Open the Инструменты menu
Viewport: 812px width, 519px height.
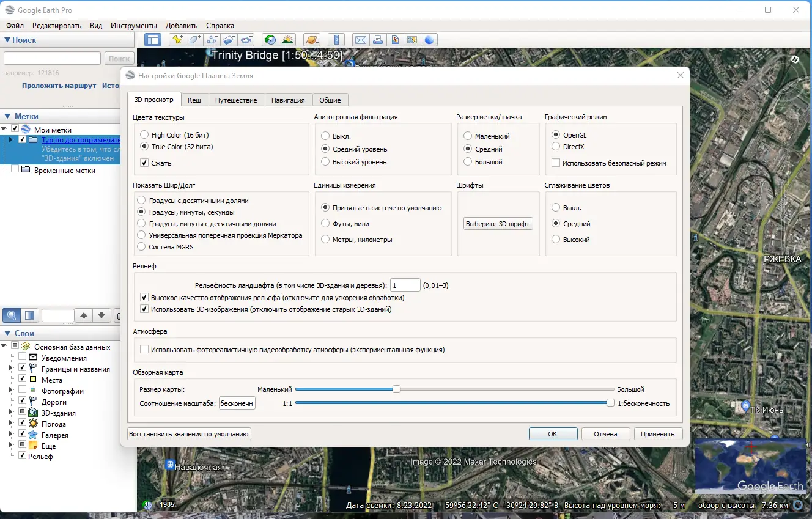coord(133,26)
